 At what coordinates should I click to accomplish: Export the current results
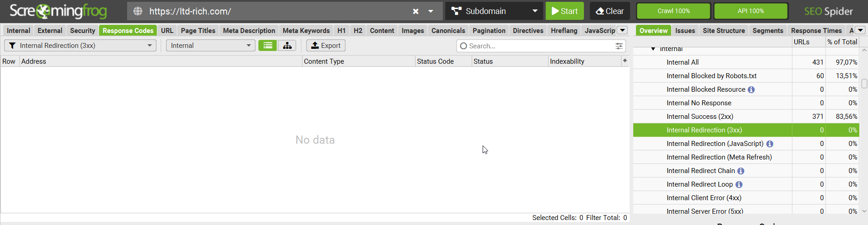[x=326, y=45]
